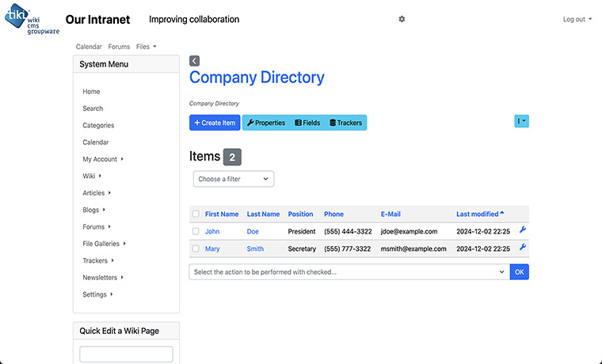
Task: Toggle the select-all checkbox in table header
Action: tap(196, 214)
